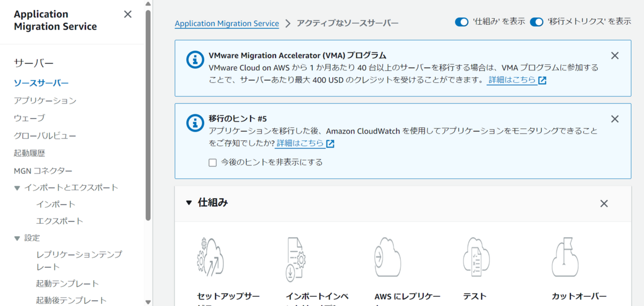Open 詳細はこちら link in VMA banner
The height and width of the screenshot is (306, 644).
coord(517,80)
